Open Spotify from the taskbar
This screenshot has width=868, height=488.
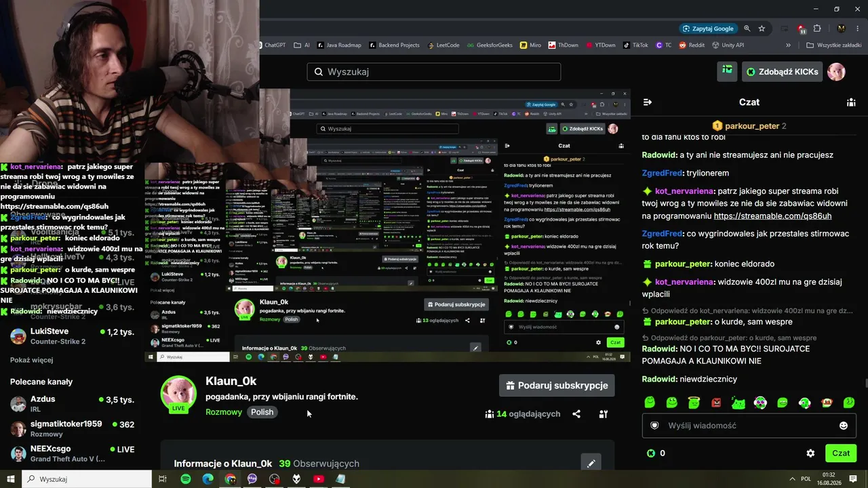(186, 479)
